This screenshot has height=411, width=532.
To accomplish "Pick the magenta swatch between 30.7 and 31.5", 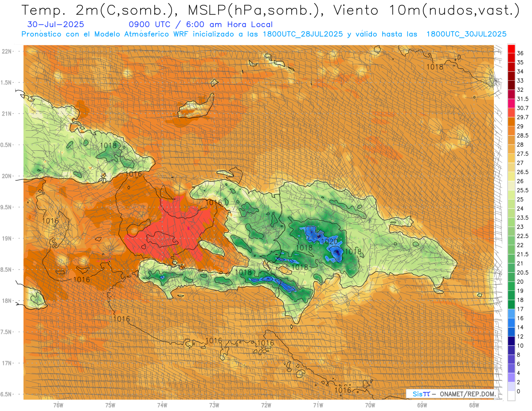I will 511,104.
